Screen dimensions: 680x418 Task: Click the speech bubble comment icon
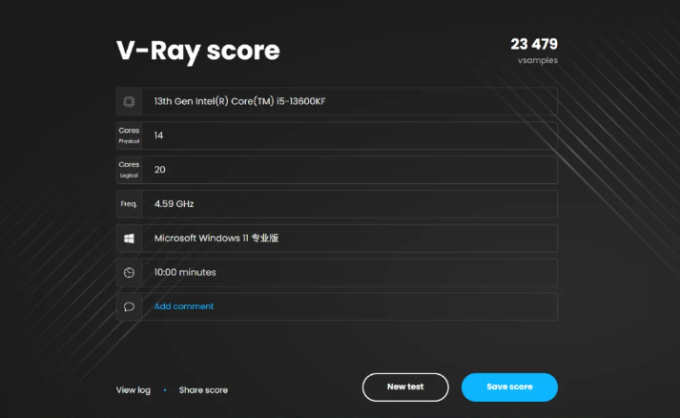point(129,307)
